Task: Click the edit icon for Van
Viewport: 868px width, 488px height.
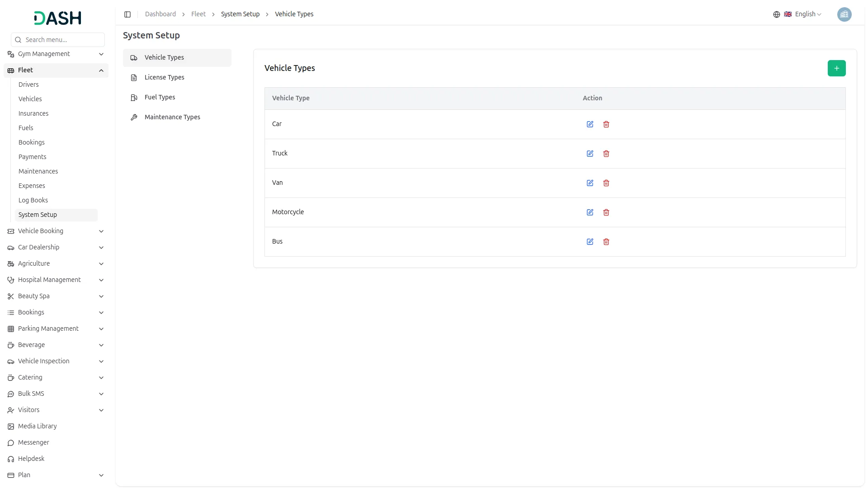Action: point(590,183)
